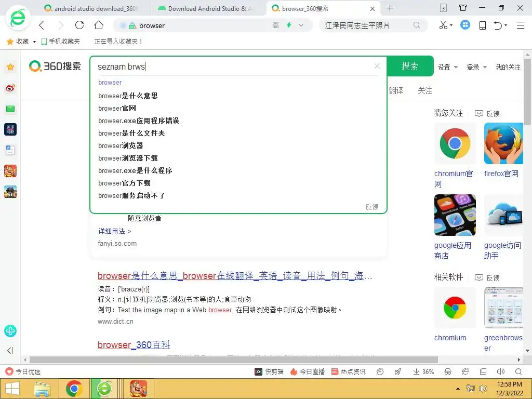This screenshot has height=399, width=532.
Task: Toggle the browser mute speaker icon
Action: click(500, 372)
